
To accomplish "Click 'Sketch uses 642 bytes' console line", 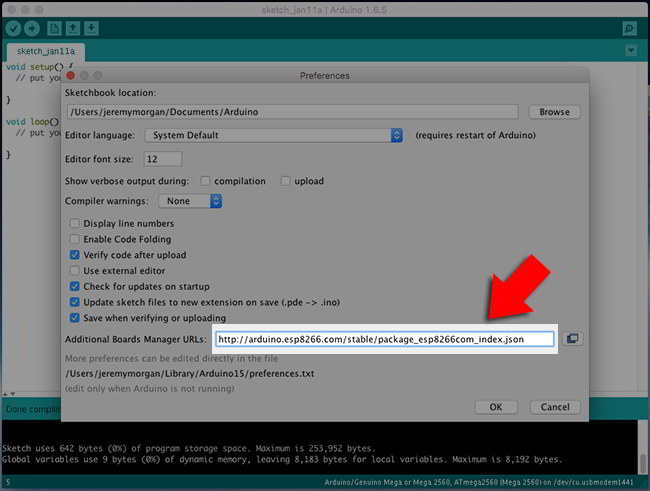I will (x=189, y=448).
